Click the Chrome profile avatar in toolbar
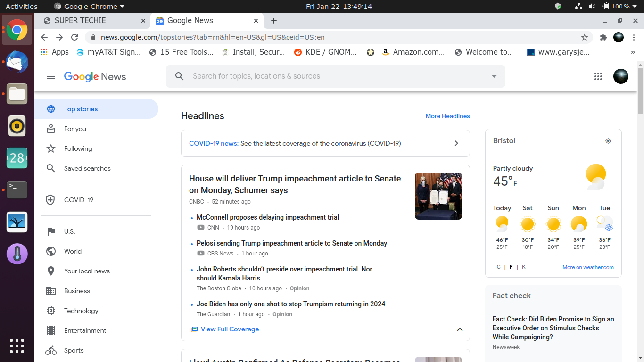The width and height of the screenshot is (644, 362). [619, 37]
